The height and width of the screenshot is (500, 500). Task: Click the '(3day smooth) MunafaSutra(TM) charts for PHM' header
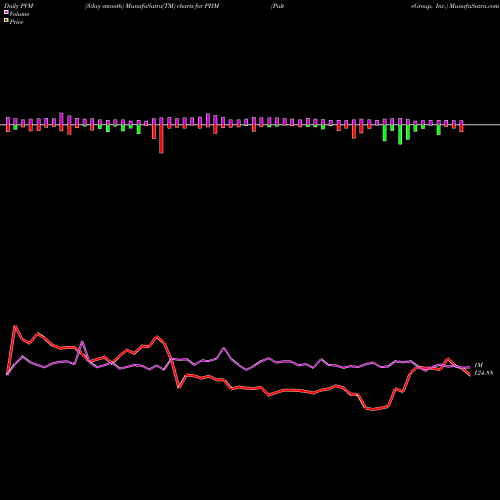(x=152, y=6)
